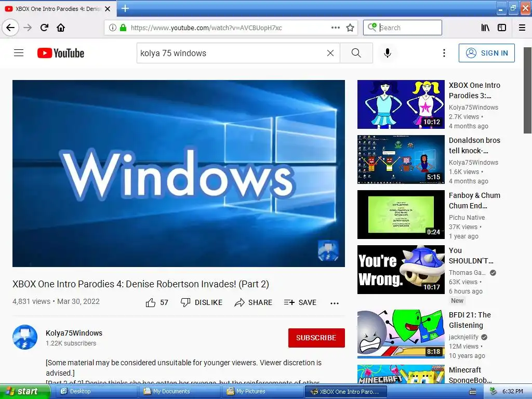
Task: Go to YouTube home via logo
Action: [61, 53]
